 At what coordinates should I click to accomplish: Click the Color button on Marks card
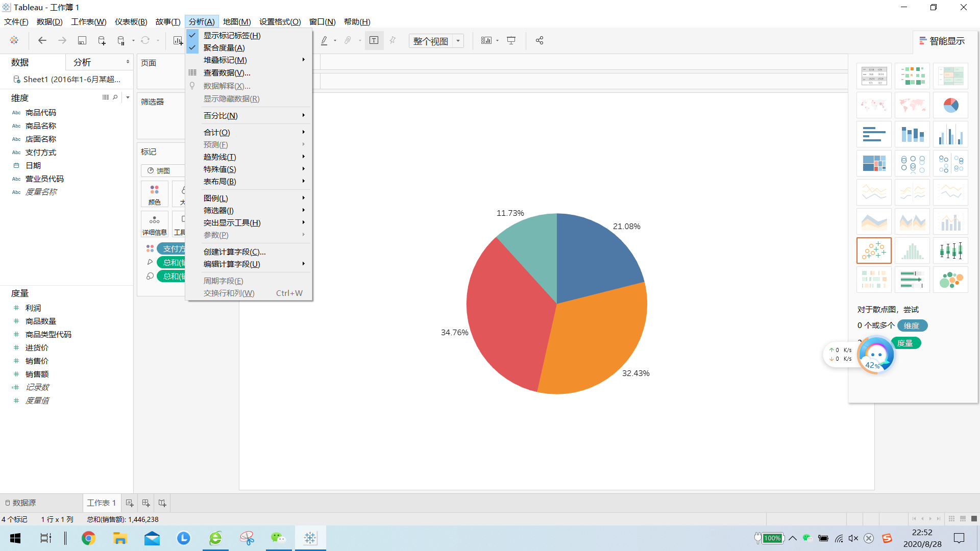coord(155,195)
